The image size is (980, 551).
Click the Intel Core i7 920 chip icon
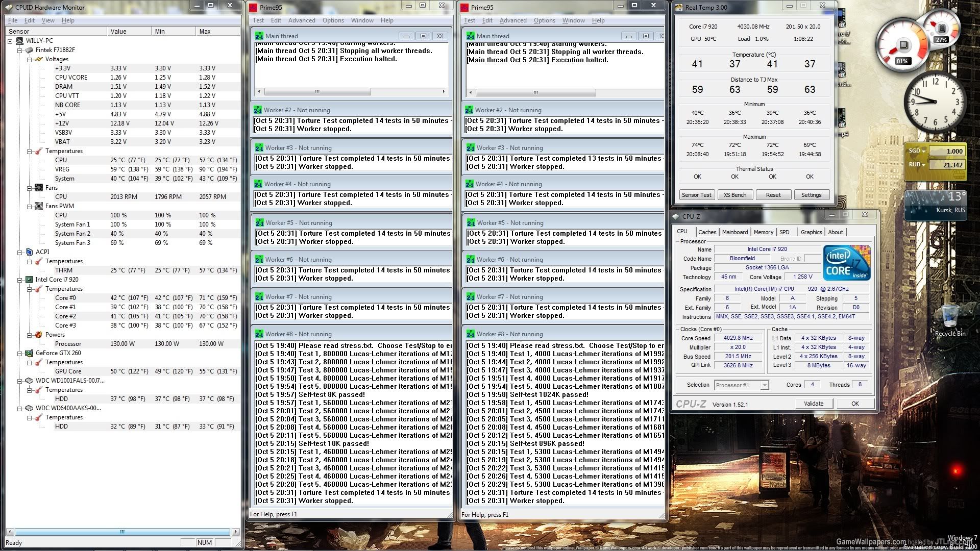pos(29,280)
